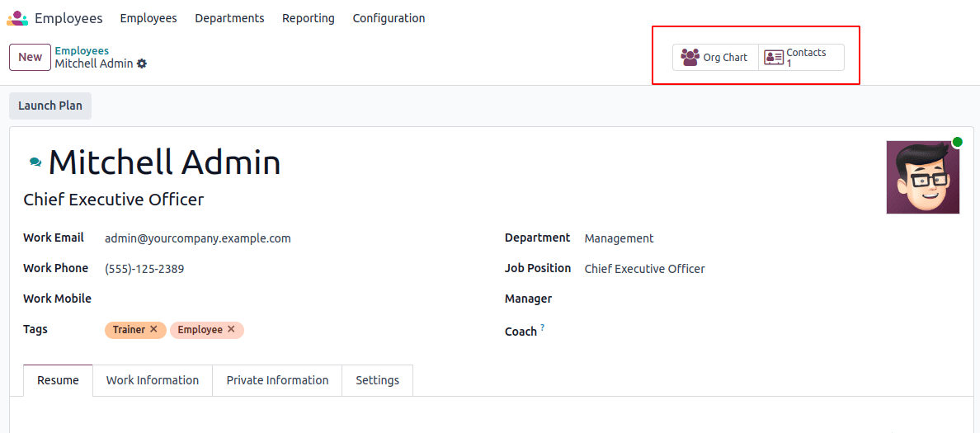Click the Launch Plan button
This screenshot has width=980, height=433.
50,106
